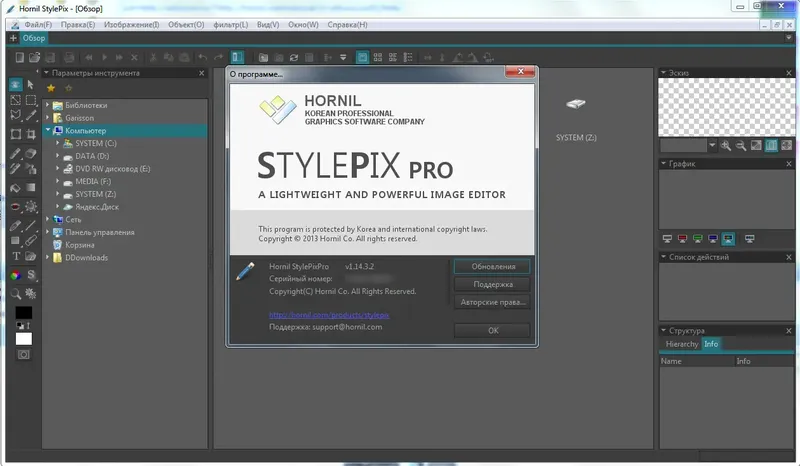Select the arrow pointer tool in toolbox
Image resolution: width=800 pixels, height=466 pixels.
pos(31,85)
